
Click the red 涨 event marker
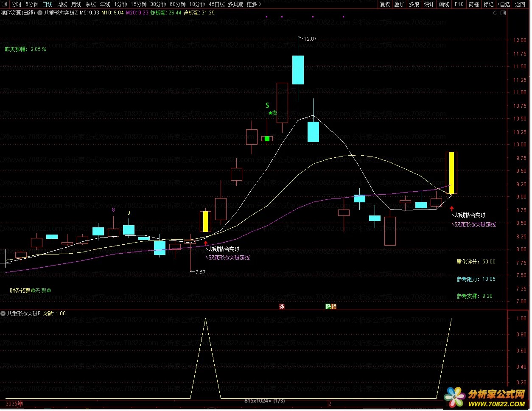pyautogui.click(x=282, y=307)
